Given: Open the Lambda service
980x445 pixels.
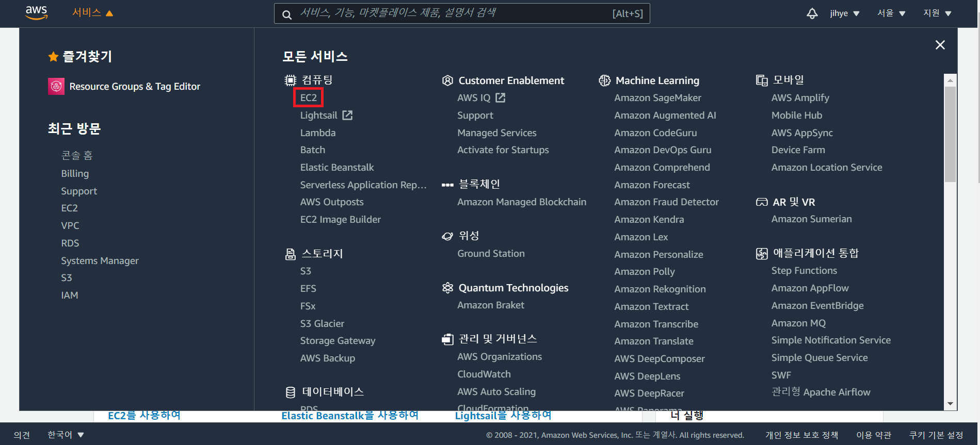Looking at the screenshot, I should coord(318,133).
